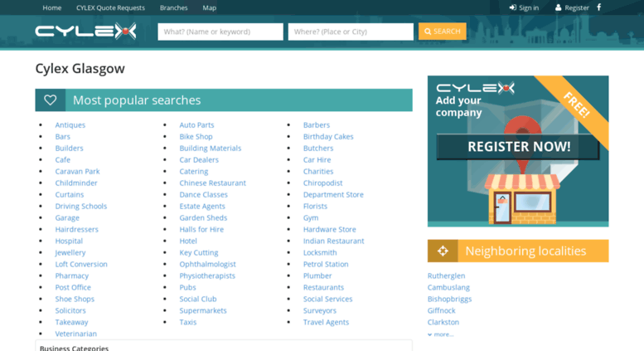Focus the What name or keyword field

pos(220,32)
